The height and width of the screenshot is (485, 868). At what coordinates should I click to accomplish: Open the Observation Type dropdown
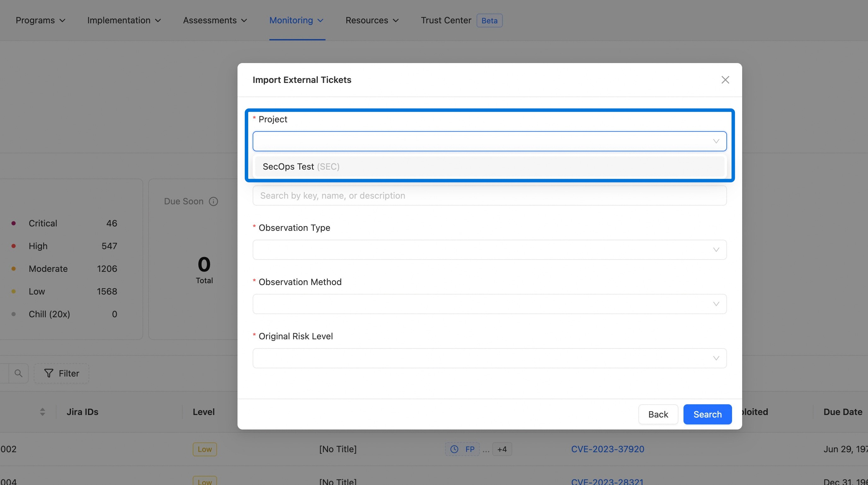(490, 249)
